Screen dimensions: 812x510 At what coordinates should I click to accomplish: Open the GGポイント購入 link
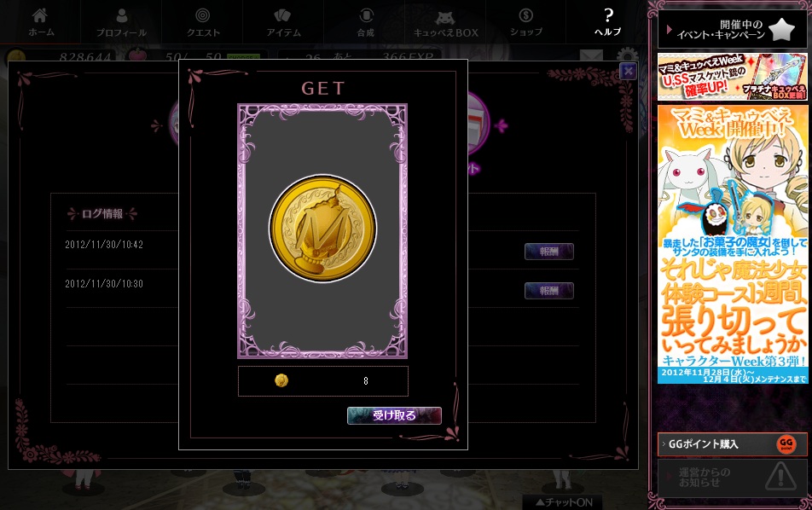pyautogui.click(x=732, y=444)
